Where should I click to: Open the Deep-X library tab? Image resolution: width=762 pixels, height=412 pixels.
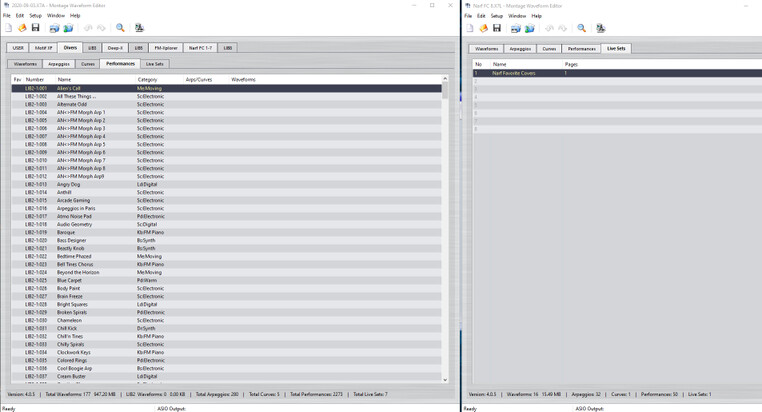tap(115, 48)
